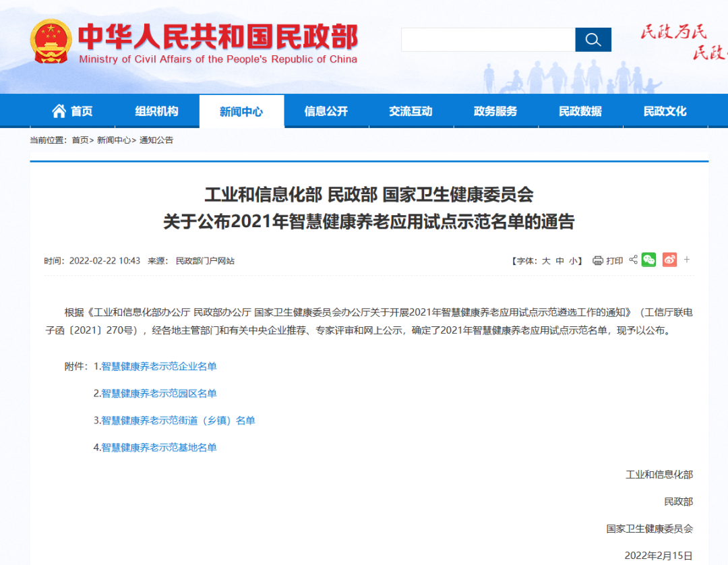Open the 政务服务 navigation menu

pos(496,111)
